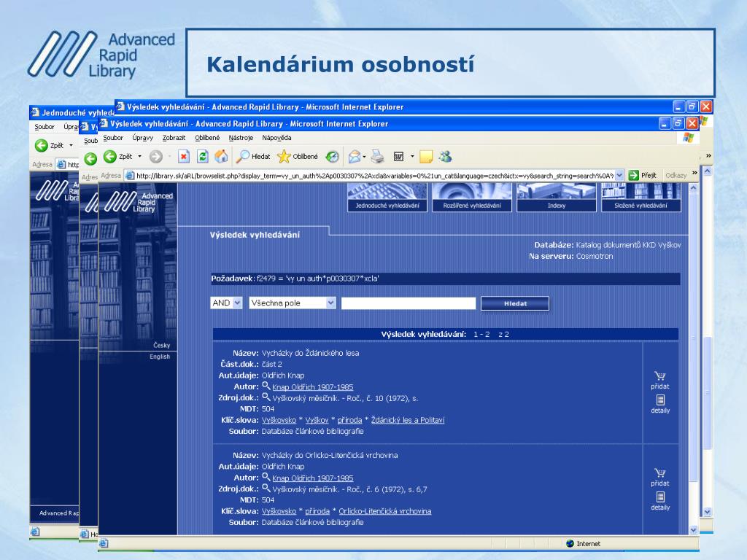Screen dimensions: 747x560
Task: Click the red Stop loading icon
Action: pyautogui.click(x=184, y=156)
